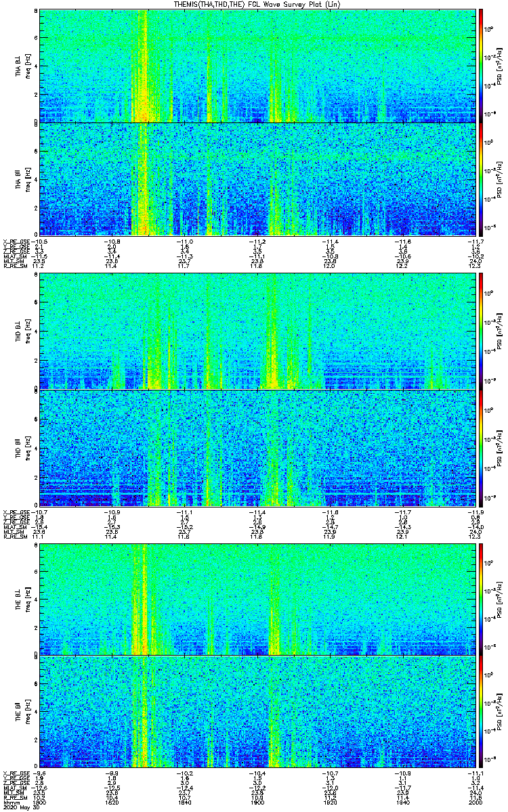508x812 pixels.
Task: Click the X_RE_GSE row label under the THD panels
Action: pyautogui.click(x=15, y=512)
